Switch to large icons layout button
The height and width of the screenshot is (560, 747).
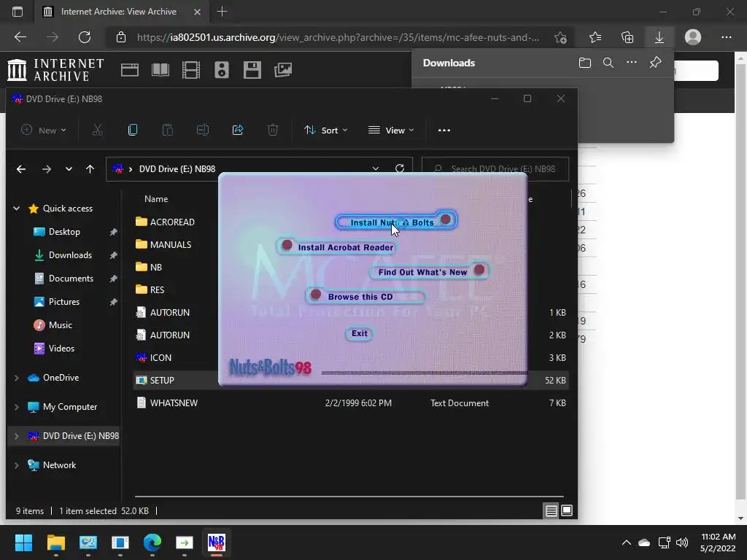pyautogui.click(x=566, y=510)
